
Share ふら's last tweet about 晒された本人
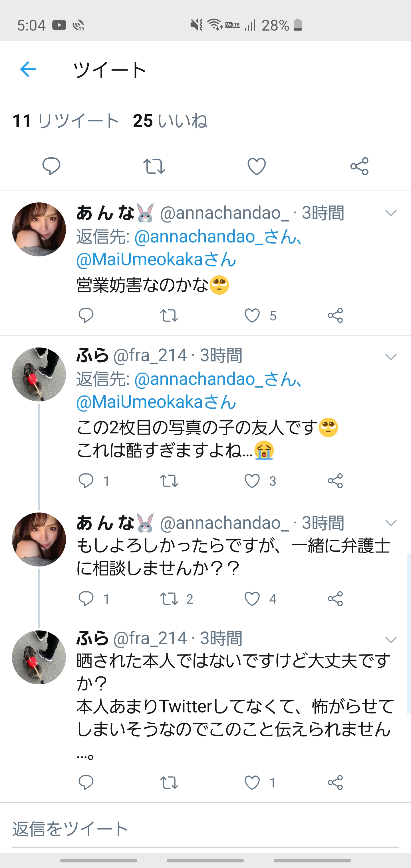335,782
